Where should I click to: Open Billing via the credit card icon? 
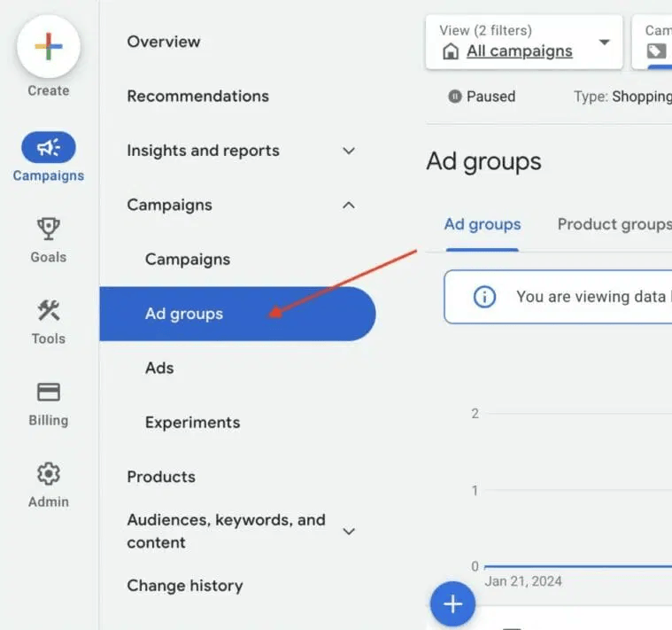49,393
